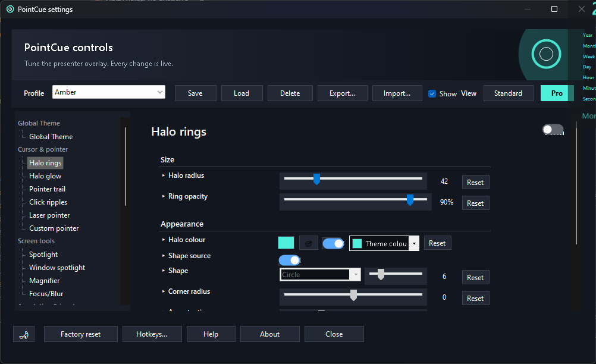Click the Save profile button
This screenshot has width=596, height=364.
pyautogui.click(x=195, y=93)
